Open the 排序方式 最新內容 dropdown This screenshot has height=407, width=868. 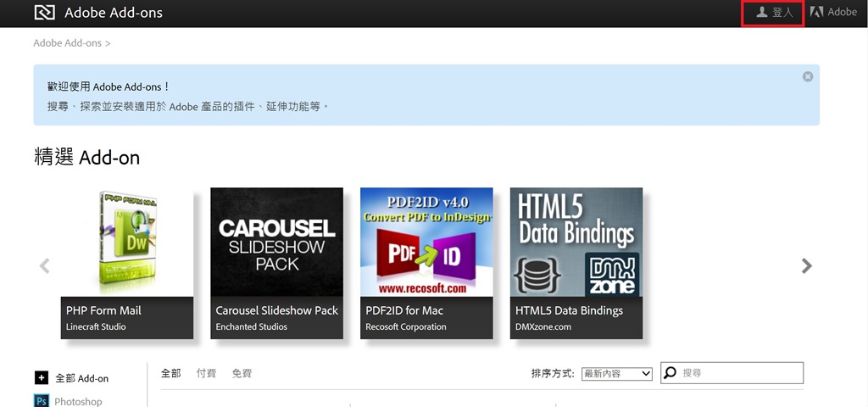617,374
